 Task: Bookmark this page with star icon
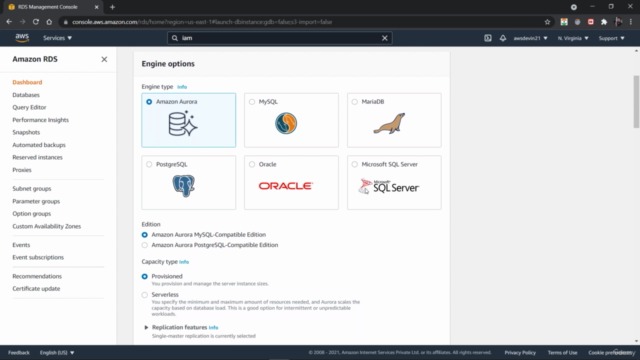tap(547, 22)
